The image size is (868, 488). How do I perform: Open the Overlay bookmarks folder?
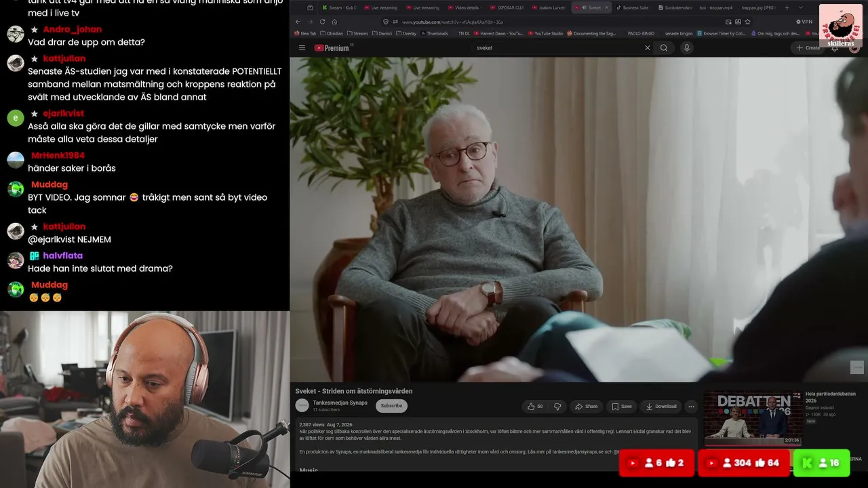pyautogui.click(x=407, y=33)
